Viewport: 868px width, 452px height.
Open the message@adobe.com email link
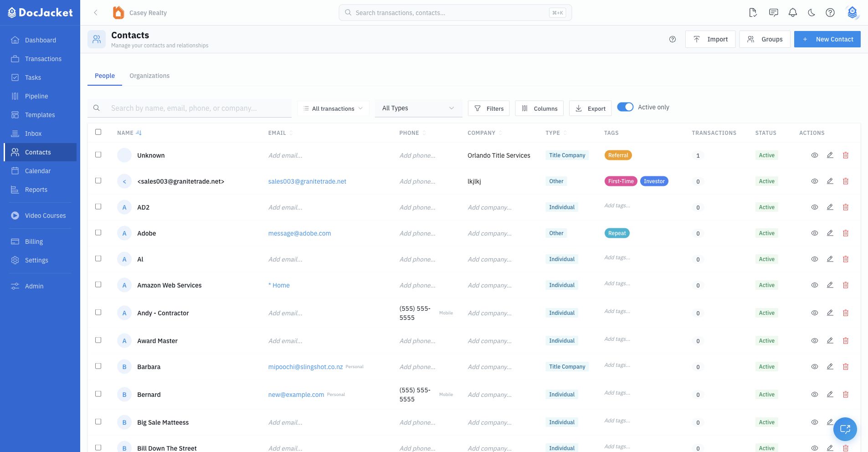pyautogui.click(x=299, y=233)
